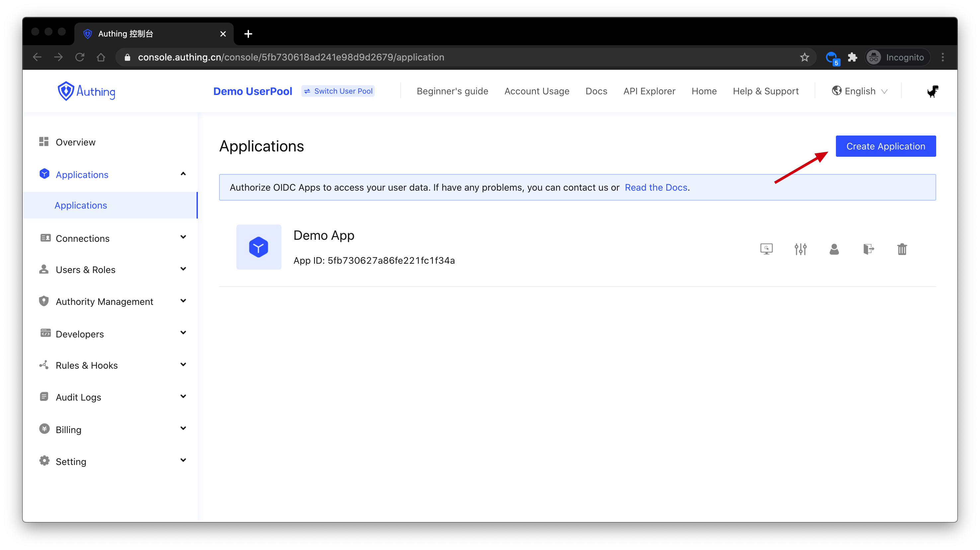Screen dimensions: 980x550
Task: Open the Chrome three-dot menu
Action: coord(942,57)
